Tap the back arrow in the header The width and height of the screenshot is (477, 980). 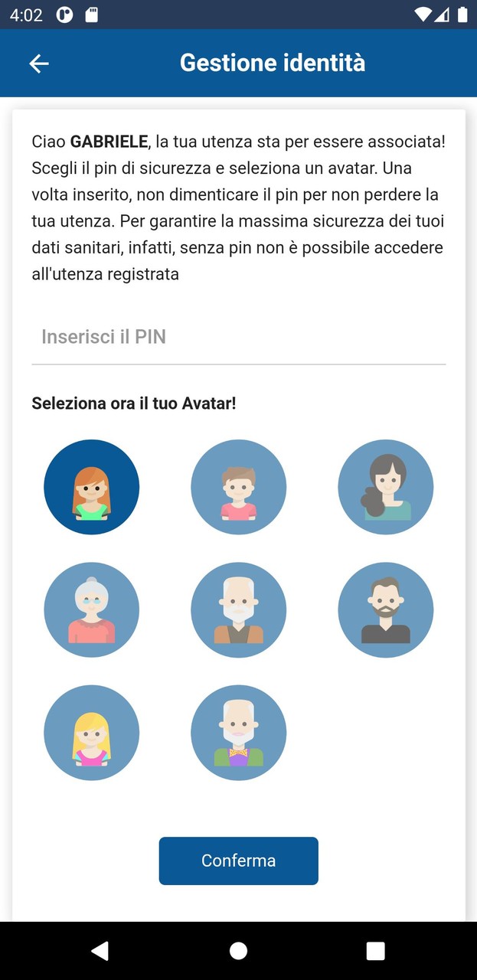point(38,63)
